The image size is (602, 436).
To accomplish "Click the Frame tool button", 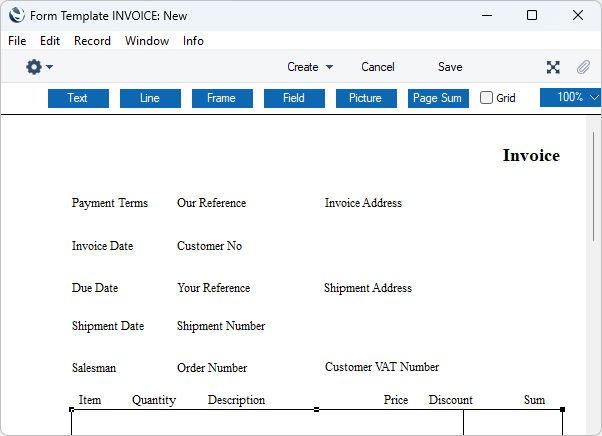I will click(222, 98).
